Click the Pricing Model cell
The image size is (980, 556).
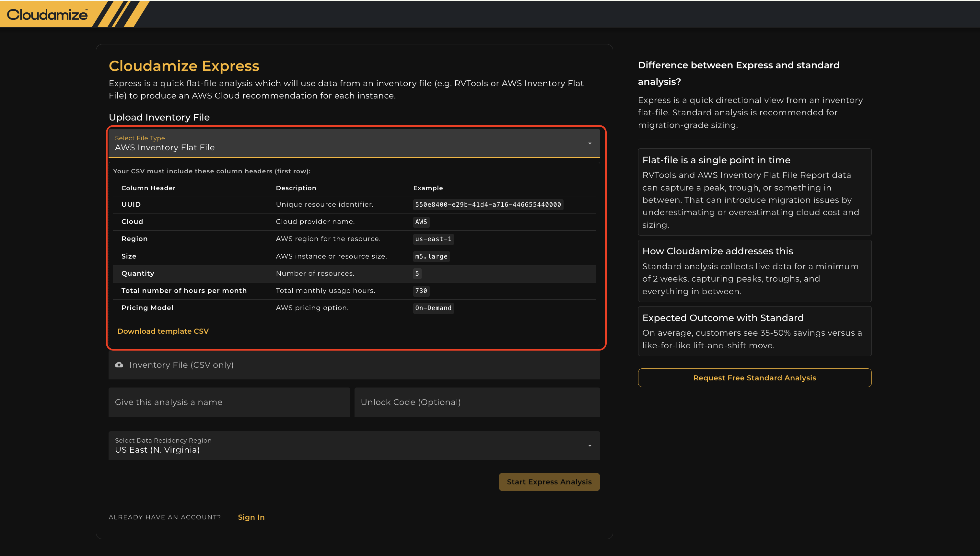(147, 308)
